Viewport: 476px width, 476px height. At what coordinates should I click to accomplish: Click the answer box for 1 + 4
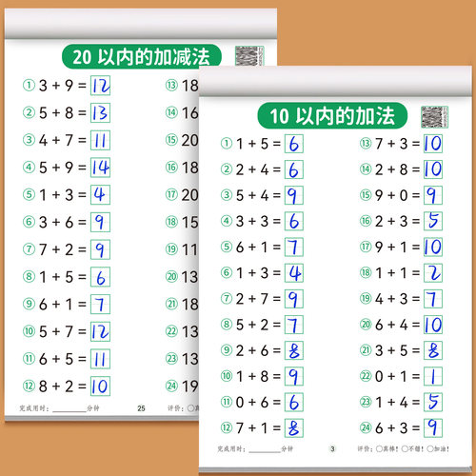point(433,403)
